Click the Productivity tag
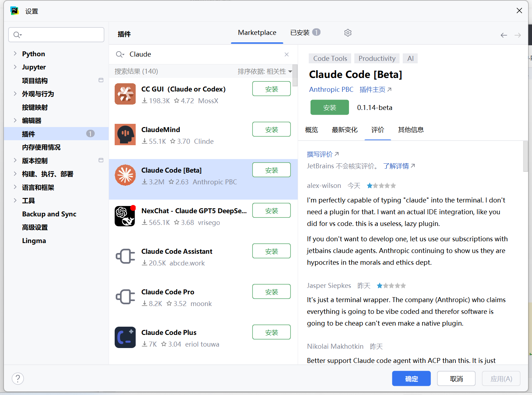The height and width of the screenshot is (395, 532). 377,58
